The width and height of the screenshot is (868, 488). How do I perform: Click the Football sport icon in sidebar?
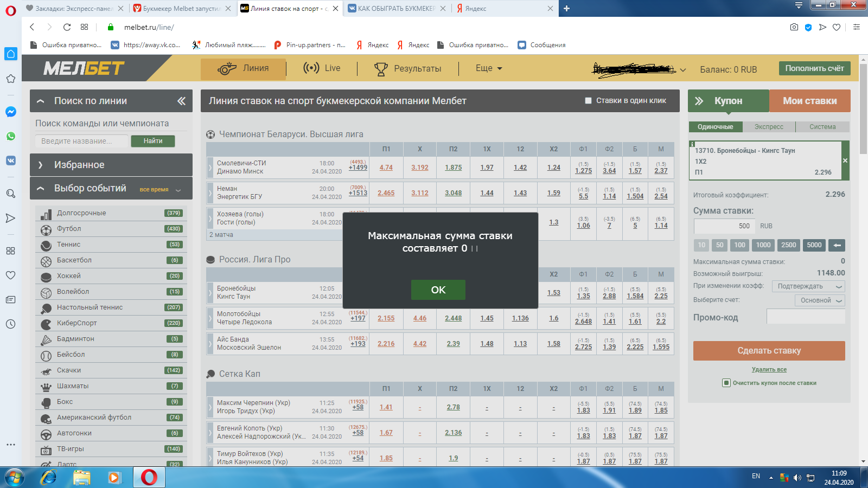click(46, 229)
